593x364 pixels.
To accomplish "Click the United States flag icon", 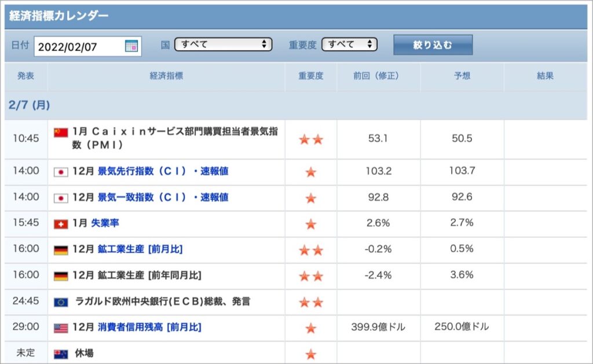I will pyautogui.click(x=60, y=328).
